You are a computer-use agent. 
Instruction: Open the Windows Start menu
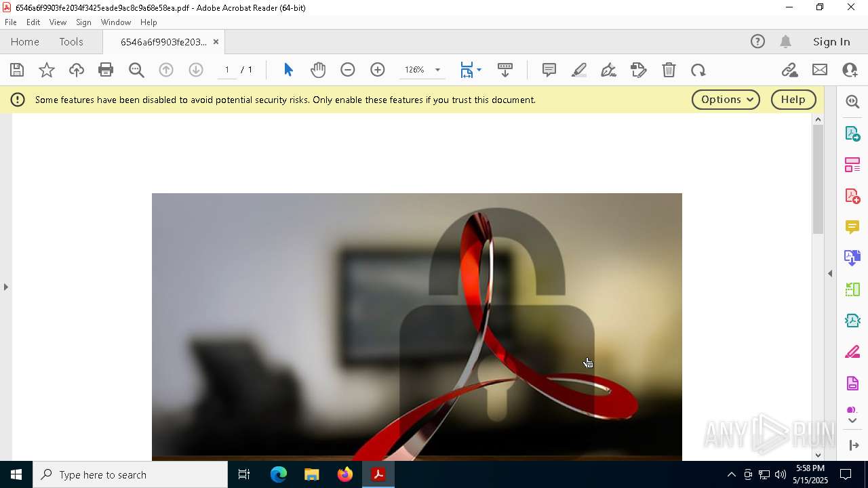(x=16, y=474)
